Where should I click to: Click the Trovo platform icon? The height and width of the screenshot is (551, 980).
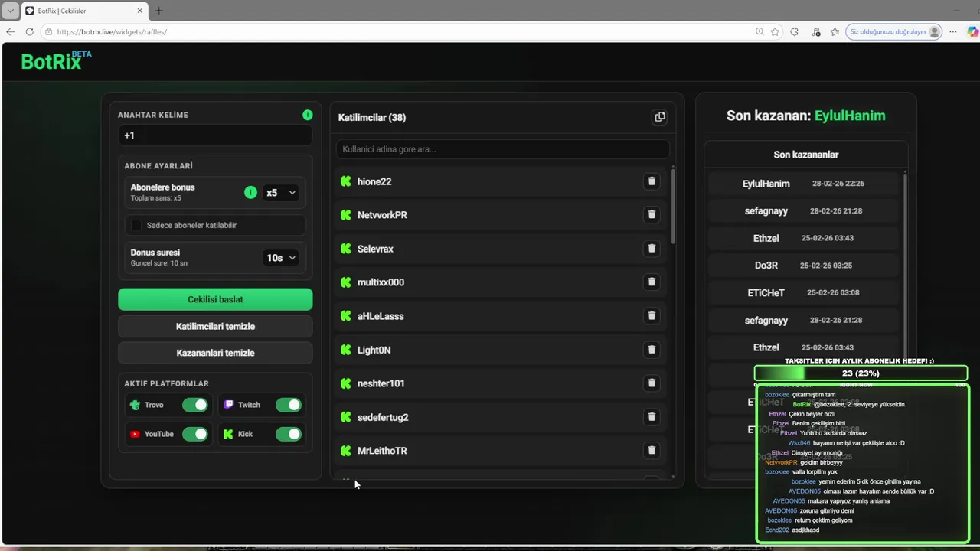point(136,405)
